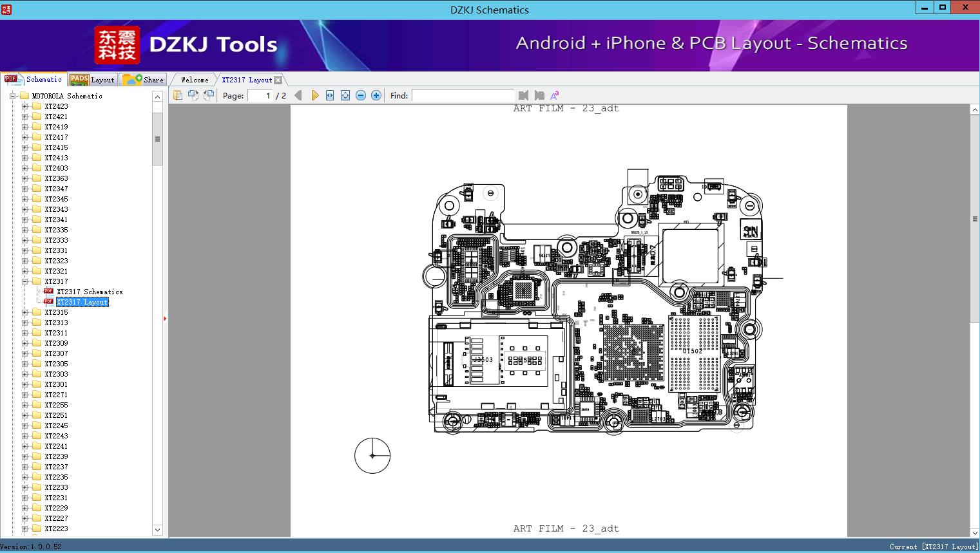Close the XT2317 Layout tab
This screenshot has width=980, height=553.
(278, 80)
